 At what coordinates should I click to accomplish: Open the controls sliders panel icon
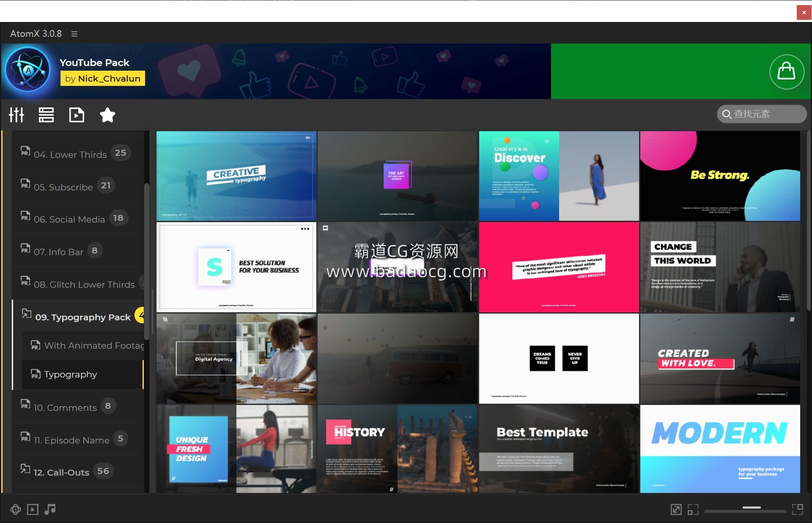(16, 115)
